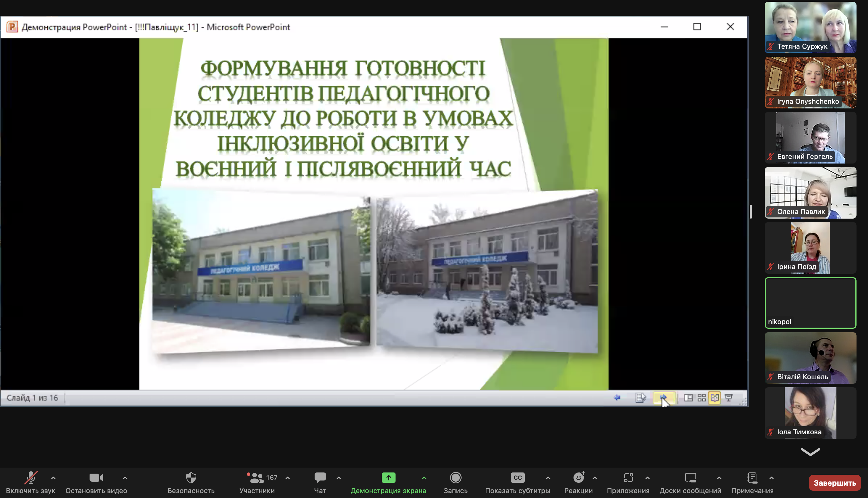Open Приложения apps panel
Screen dimensions: 868x498
pyautogui.click(x=628, y=483)
